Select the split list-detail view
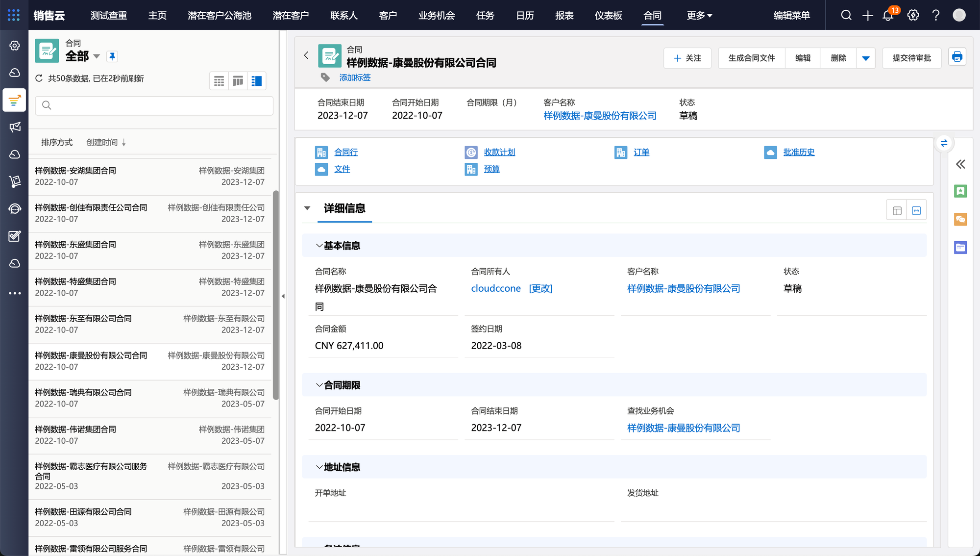 [x=256, y=81]
